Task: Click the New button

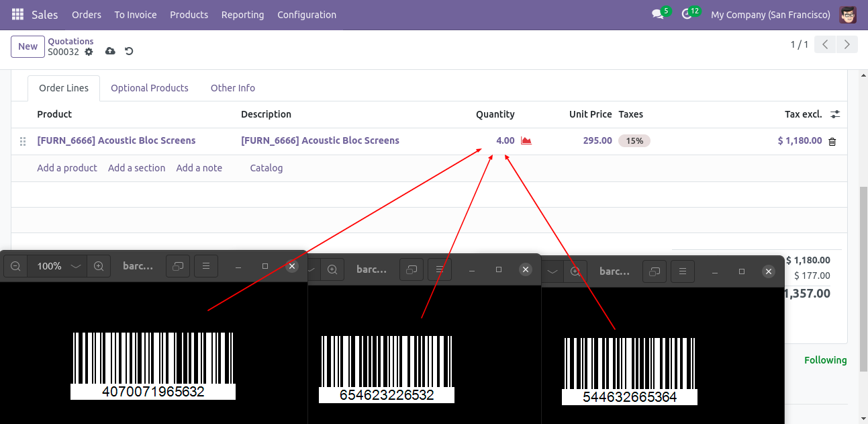Action: click(x=28, y=46)
